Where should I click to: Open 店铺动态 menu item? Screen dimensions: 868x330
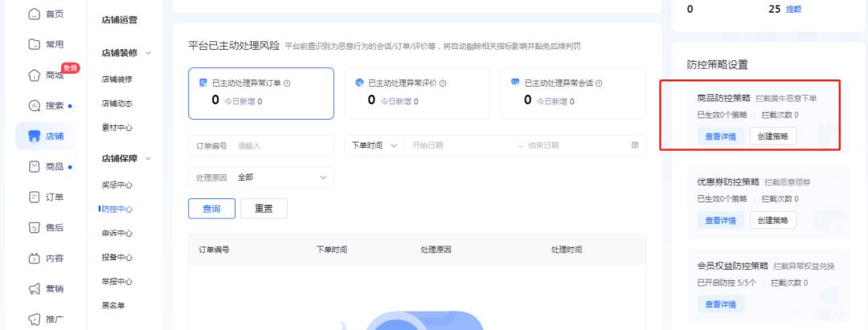click(117, 104)
